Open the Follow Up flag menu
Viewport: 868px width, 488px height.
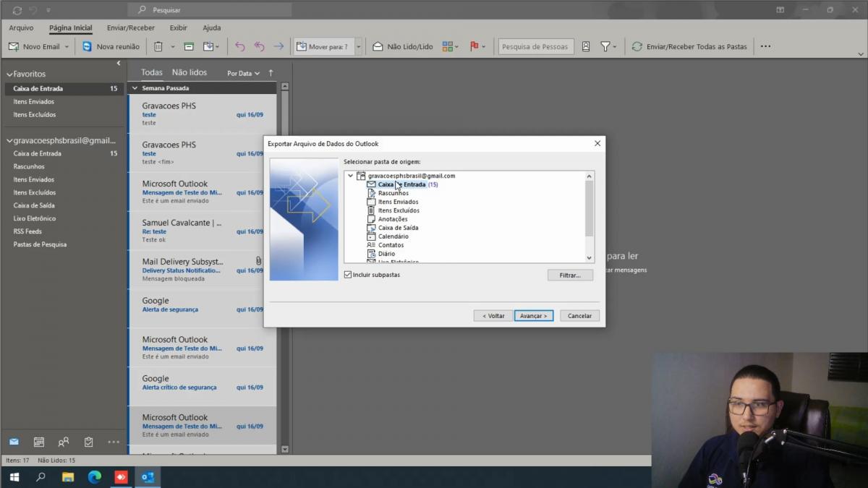[478, 46]
